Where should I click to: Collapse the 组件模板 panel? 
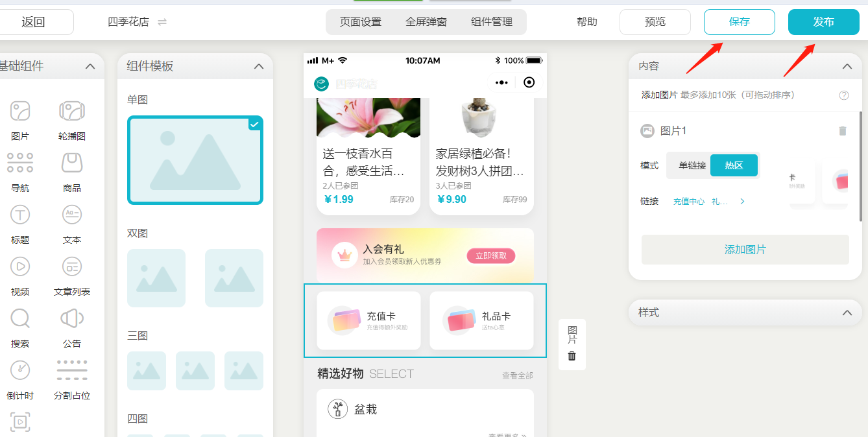point(259,66)
